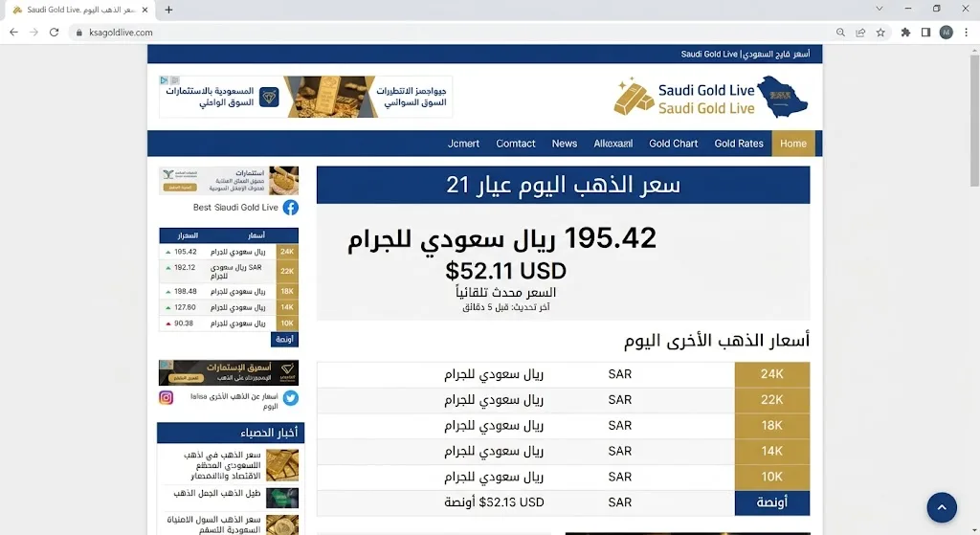Screen dimensions: 980x535
Task: Reload the page using the refresh icon
Action: tap(54, 33)
